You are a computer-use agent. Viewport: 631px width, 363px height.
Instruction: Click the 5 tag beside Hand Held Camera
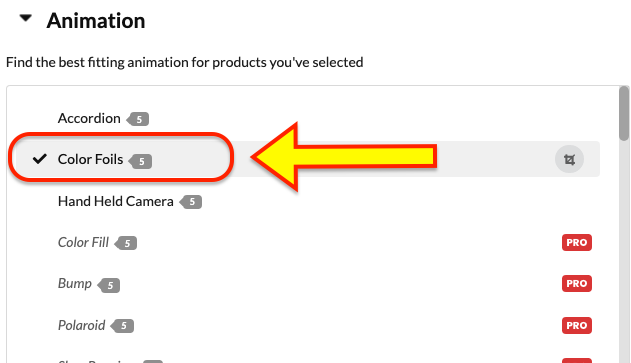click(191, 202)
